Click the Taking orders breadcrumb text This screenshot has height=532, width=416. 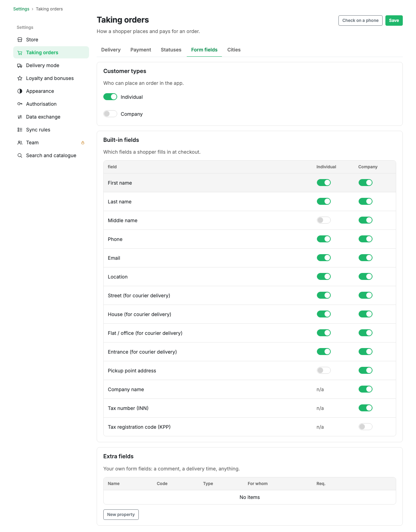point(49,9)
